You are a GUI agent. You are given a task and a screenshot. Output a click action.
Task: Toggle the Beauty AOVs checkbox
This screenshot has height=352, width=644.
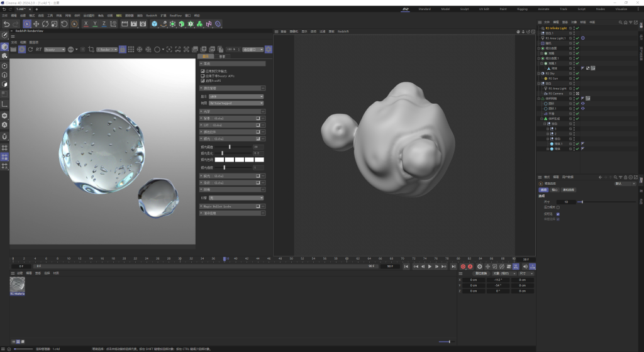tap(203, 76)
